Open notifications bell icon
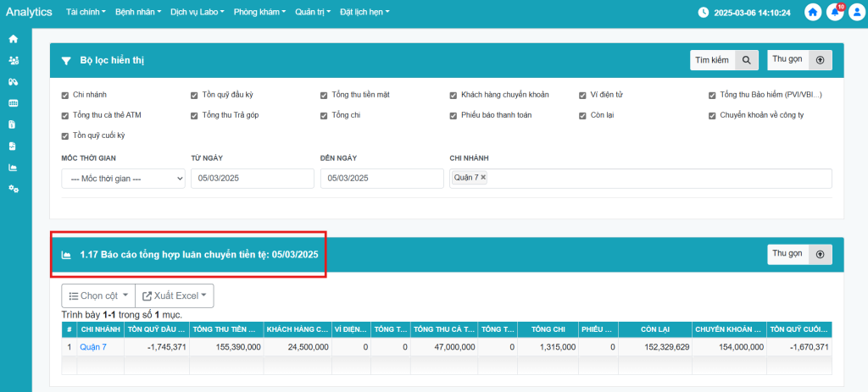 pyautogui.click(x=835, y=13)
